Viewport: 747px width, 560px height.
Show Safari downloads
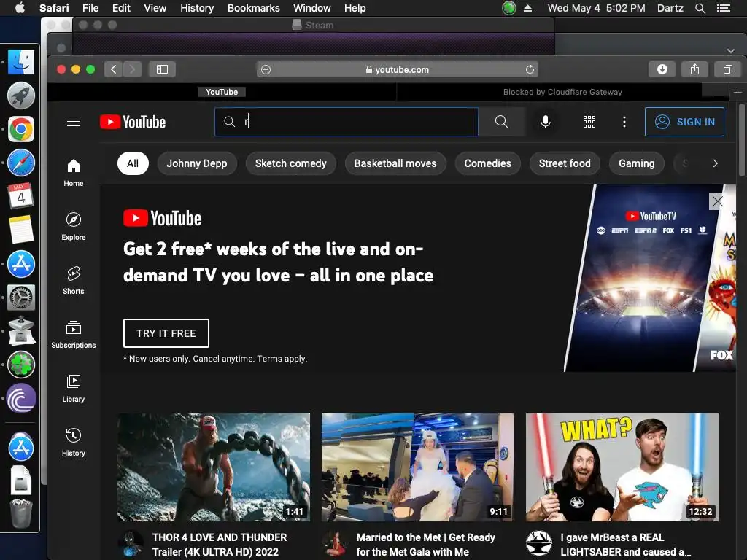point(662,69)
